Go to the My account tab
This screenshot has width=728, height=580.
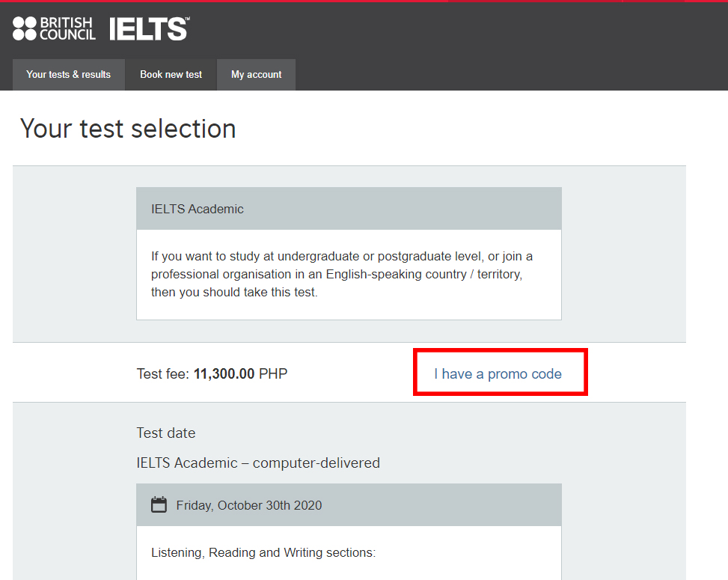(x=257, y=74)
